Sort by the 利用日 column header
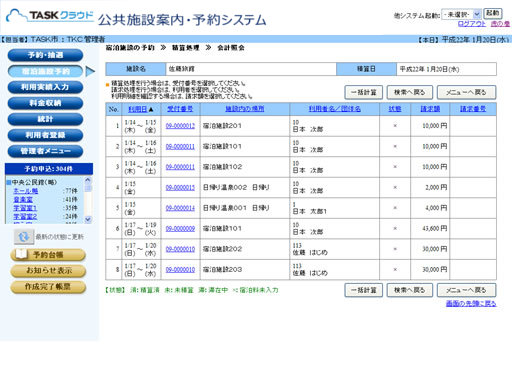Viewport: 512px width, 384px height. [138, 109]
